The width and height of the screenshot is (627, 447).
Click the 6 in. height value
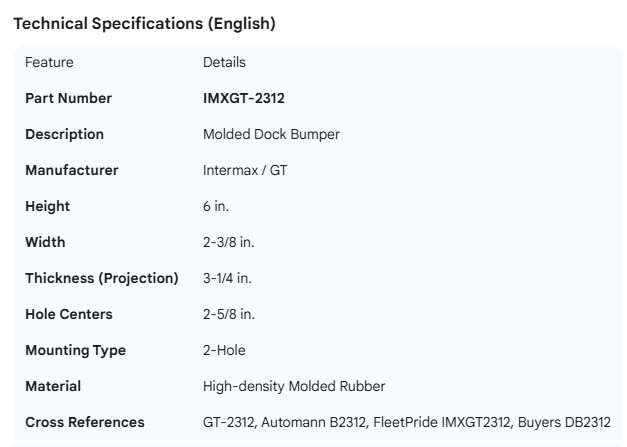click(217, 206)
